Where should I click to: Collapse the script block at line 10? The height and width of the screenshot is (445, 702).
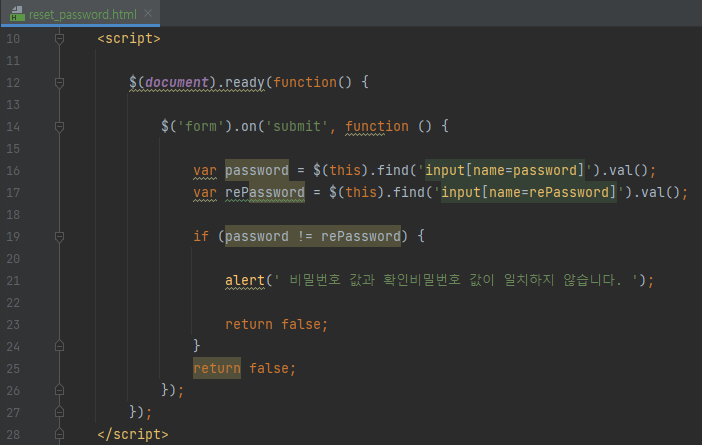click(x=59, y=39)
